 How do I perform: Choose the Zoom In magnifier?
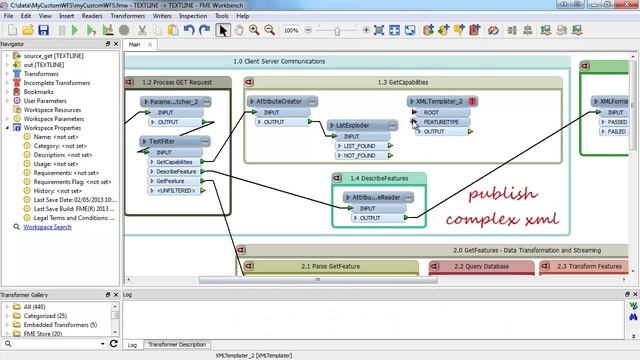(254, 30)
